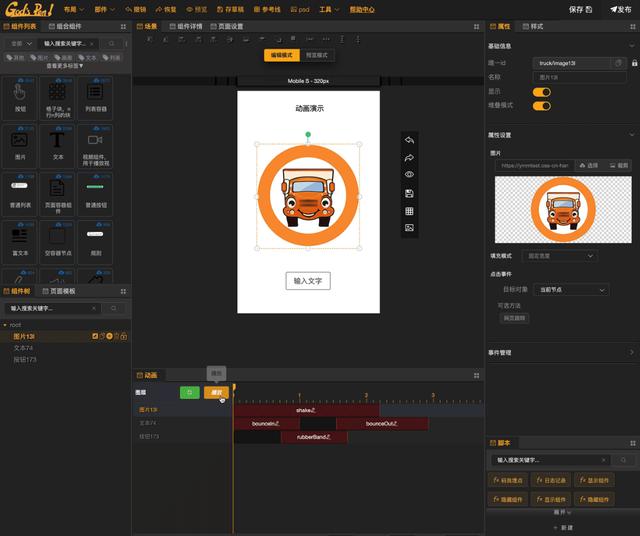This screenshot has height=536, width=640.
Task: Switch to the 组件详情 tab
Action: coord(186,27)
